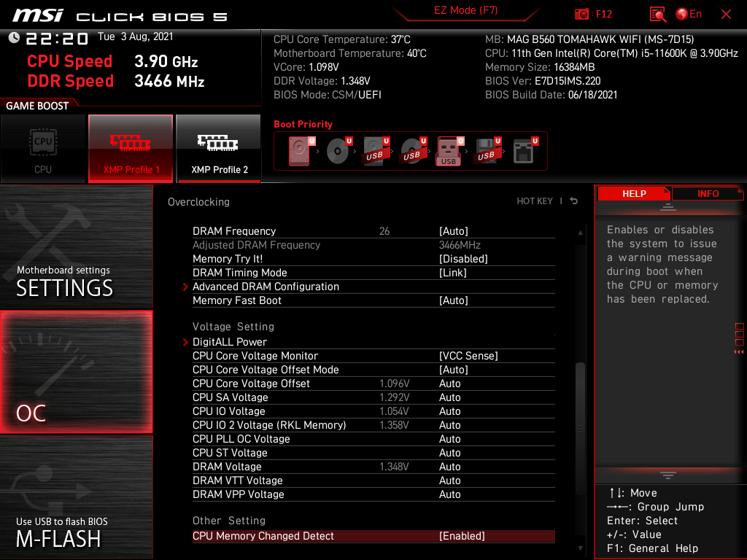This screenshot has width=747, height=560.
Task: Click the Boot Priority heading
Action: point(303,124)
